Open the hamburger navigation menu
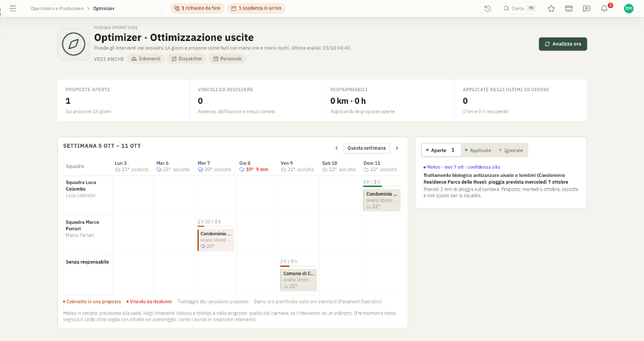The width and height of the screenshot is (644, 341). point(13,8)
